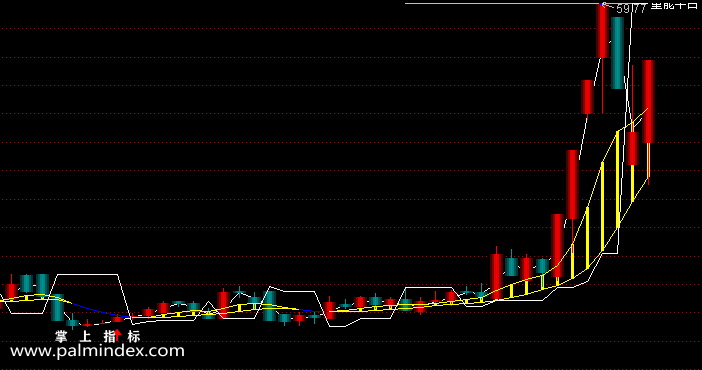Click the 59.77 high price label
702x370 pixels.
(x=631, y=9)
